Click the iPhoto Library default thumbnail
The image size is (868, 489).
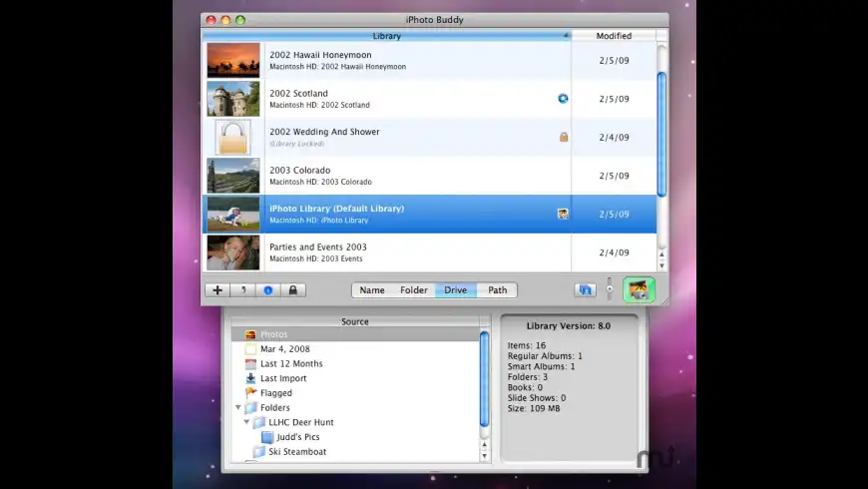click(233, 214)
